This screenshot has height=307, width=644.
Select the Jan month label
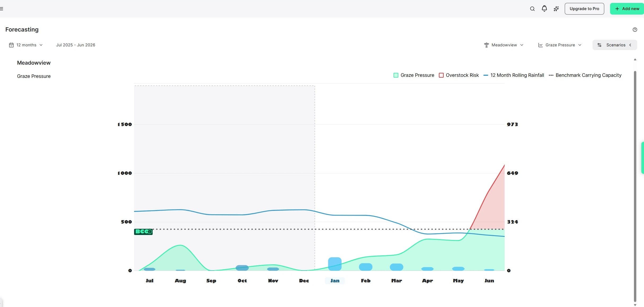[x=335, y=281]
